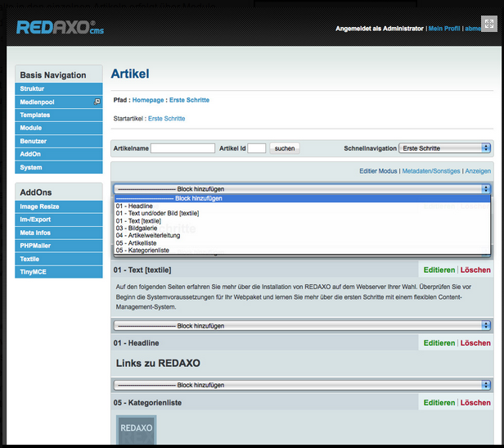Screen dimensions: 504x448
Task: Click into the Artikelname text field
Action: (x=182, y=148)
